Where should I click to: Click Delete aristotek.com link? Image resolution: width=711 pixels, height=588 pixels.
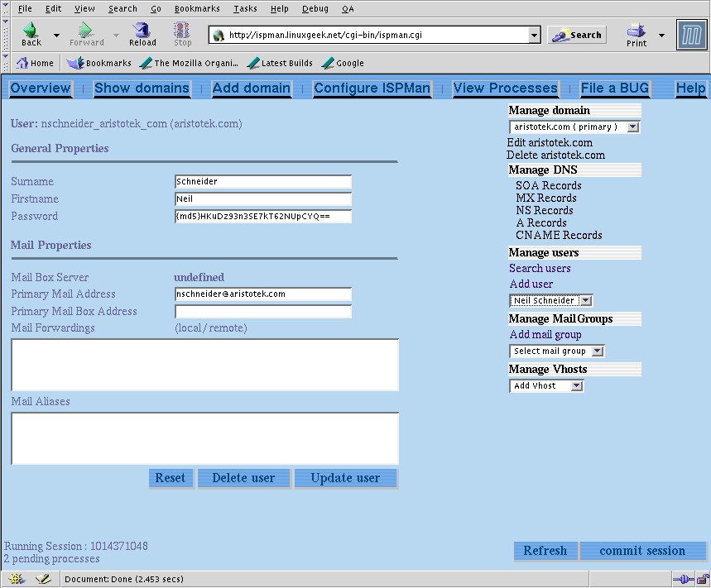click(x=555, y=155)
